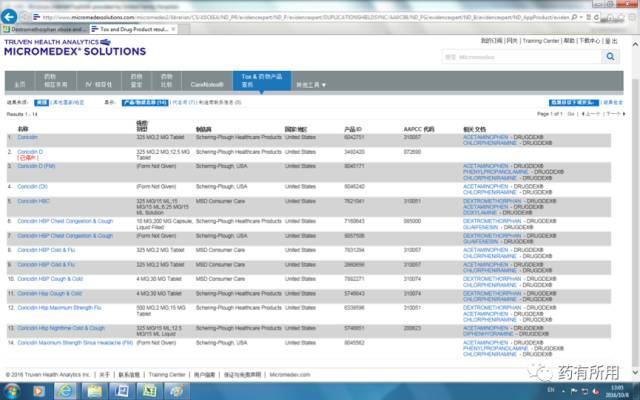The height and width of the screenshot is (400, 640).
Task: Click the 名称 column header
Action: click(x=23, y=129)
